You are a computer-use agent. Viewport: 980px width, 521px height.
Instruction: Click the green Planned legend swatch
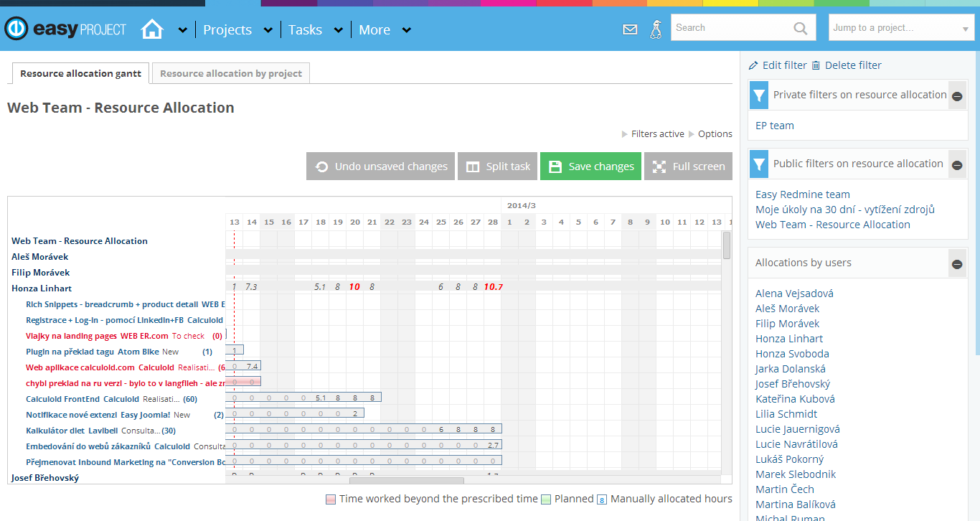coord(546,499)
